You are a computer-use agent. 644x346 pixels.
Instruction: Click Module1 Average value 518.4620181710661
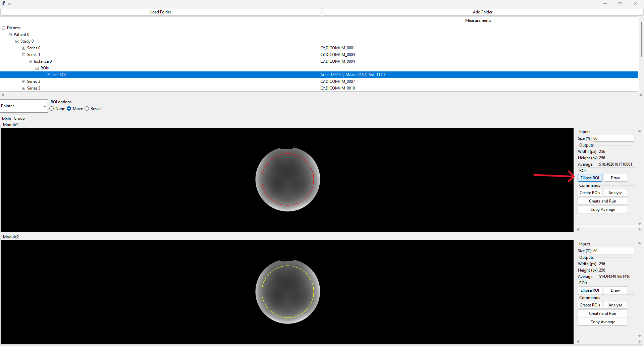615,164
